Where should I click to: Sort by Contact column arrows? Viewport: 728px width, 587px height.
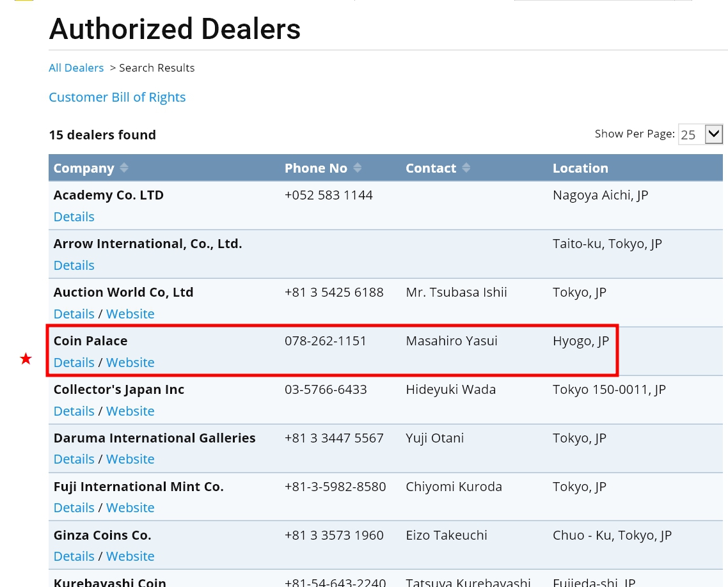click(466, 168)
